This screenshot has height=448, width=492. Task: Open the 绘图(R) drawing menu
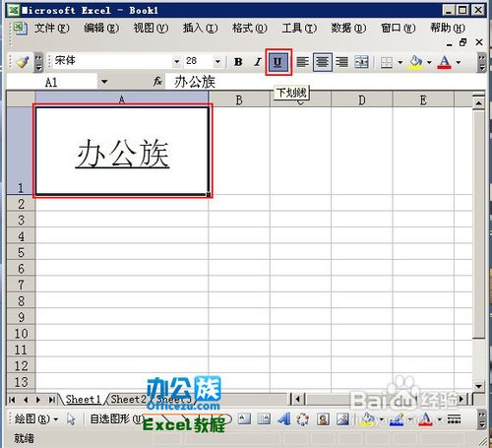[x=36, y=418]
